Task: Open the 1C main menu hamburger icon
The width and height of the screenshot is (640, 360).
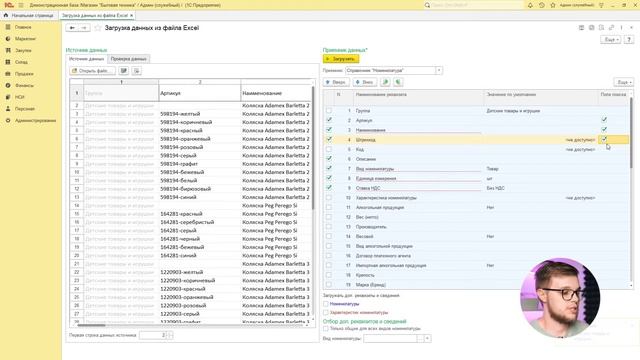Action: point(21,5)
